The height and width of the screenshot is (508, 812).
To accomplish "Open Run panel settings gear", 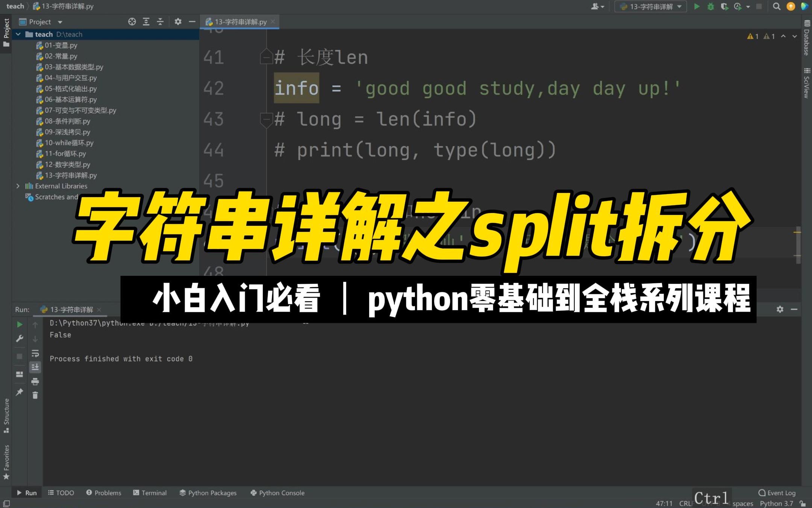I will click(x=780, y=309).
